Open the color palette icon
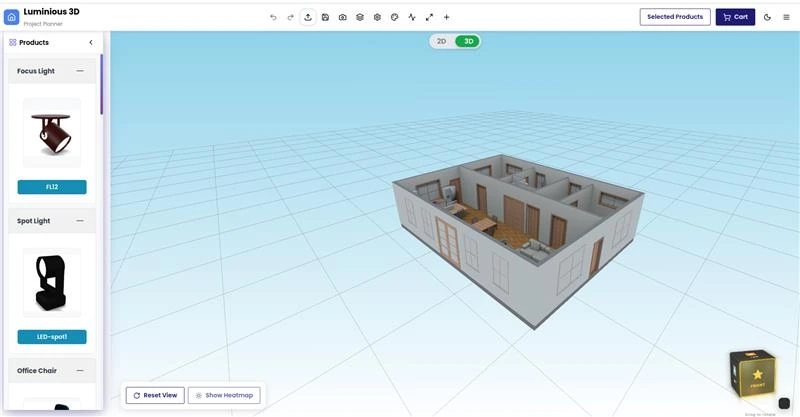800x417 pixels. [394, 17]
